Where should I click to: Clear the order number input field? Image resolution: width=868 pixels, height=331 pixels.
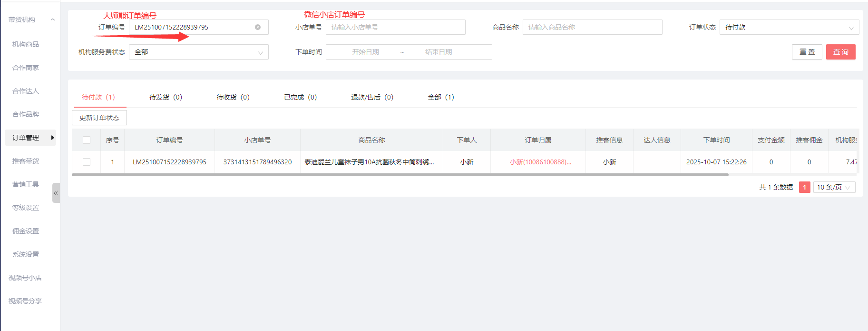tap(258, 27)
